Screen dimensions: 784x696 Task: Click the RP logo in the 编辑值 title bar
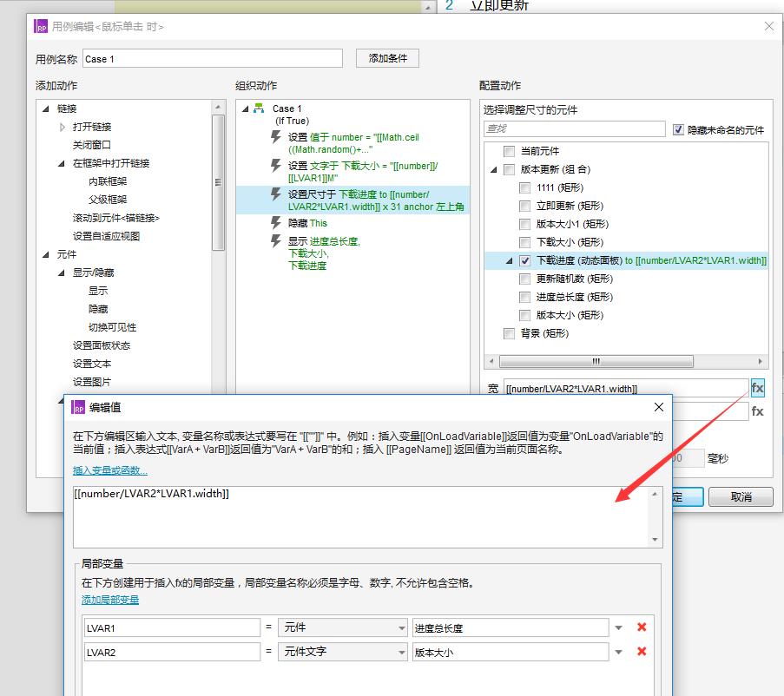point(78,407)
